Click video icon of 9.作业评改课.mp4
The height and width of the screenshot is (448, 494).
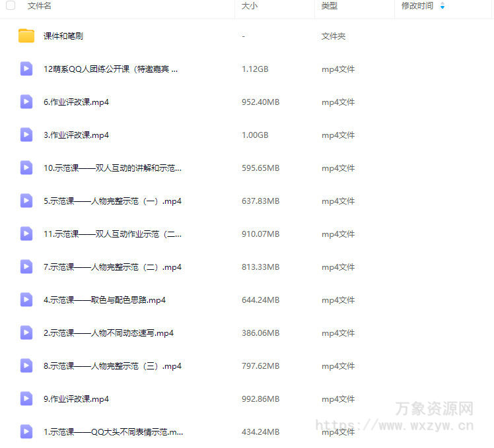[26, 399]
